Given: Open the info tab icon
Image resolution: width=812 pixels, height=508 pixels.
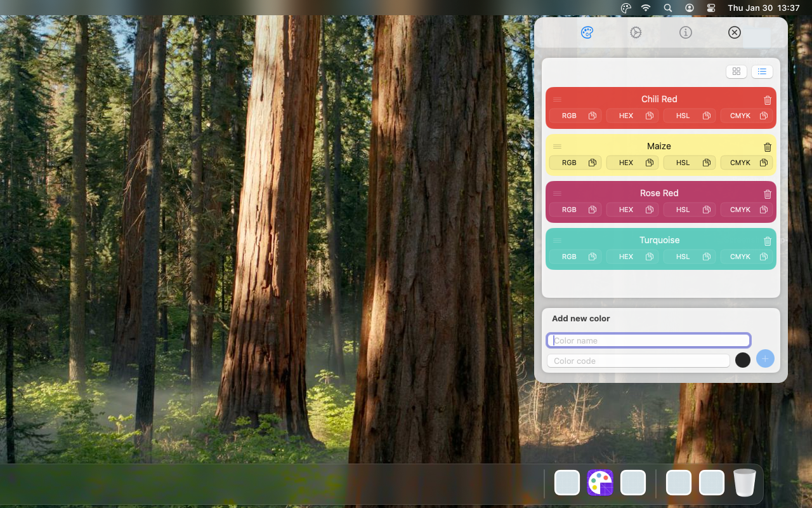Looking at the screenshot, I should 685,32.
